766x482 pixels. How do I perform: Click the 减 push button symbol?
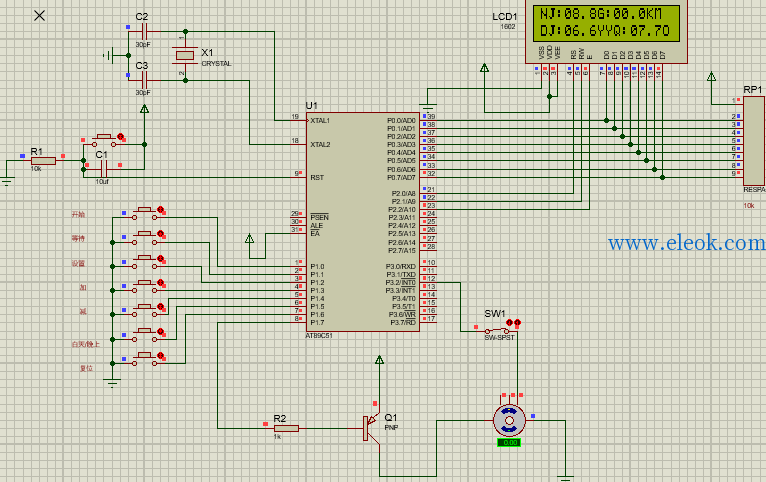145,311
